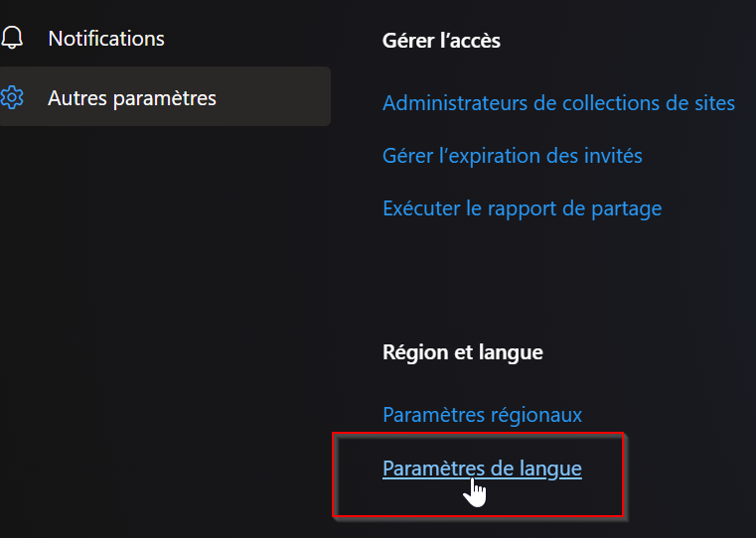The image size is (756, 538).
Task: Manage guest expiration via its link
Action: point(513,156)
